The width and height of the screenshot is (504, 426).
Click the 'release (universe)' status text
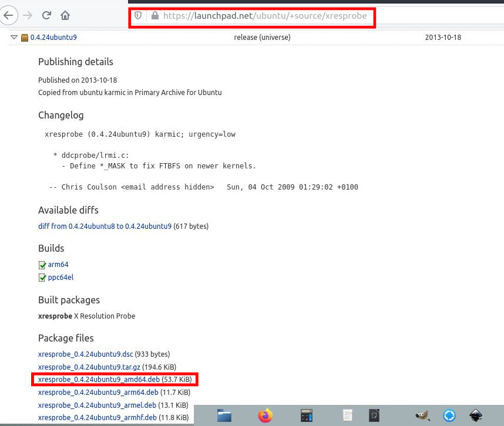pyautogui.click(x=262, y=37)
